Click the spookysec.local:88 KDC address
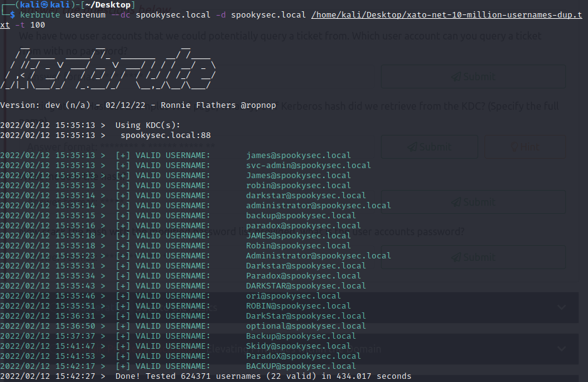This screenshot has height=382, width=588. click(166, 135)
